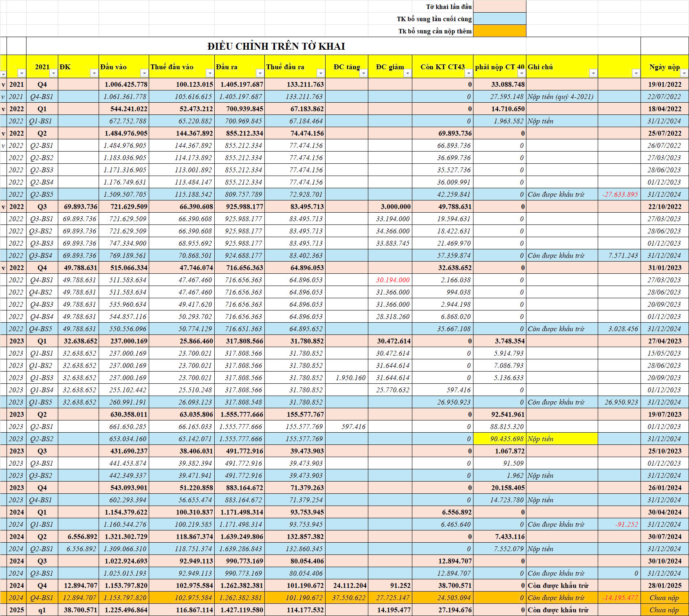
Task: Click the red value -14.195.477
Action: pos(619,598)
